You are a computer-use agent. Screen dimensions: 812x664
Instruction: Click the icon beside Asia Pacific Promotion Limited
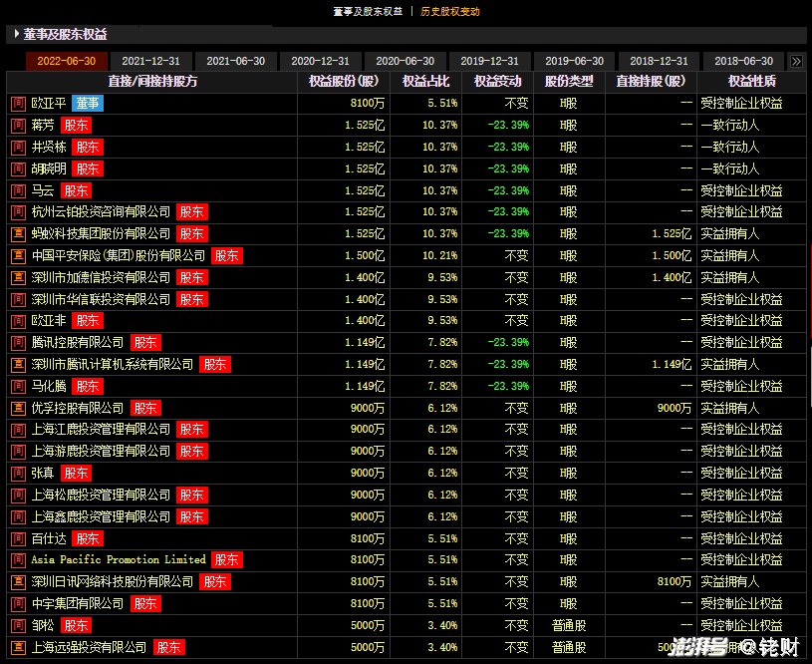(x=19, y=560)
